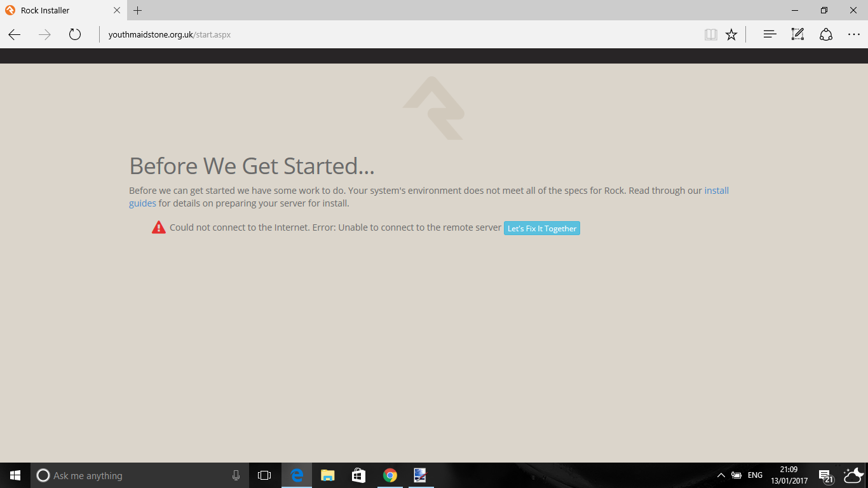Open a new tab with plus button
The image size is (868, 488).
(x=138, y=11)
